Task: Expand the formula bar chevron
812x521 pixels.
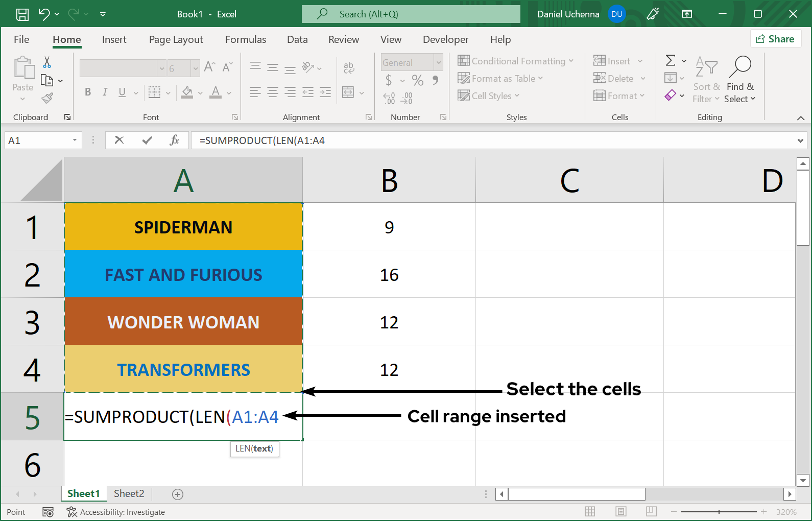Action: (800, 140)
